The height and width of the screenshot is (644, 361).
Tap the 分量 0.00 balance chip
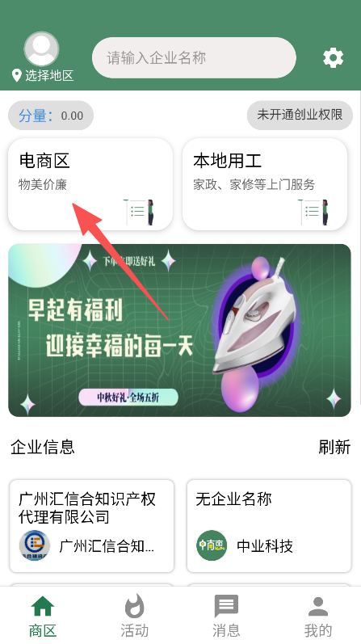tap(51, 116)
